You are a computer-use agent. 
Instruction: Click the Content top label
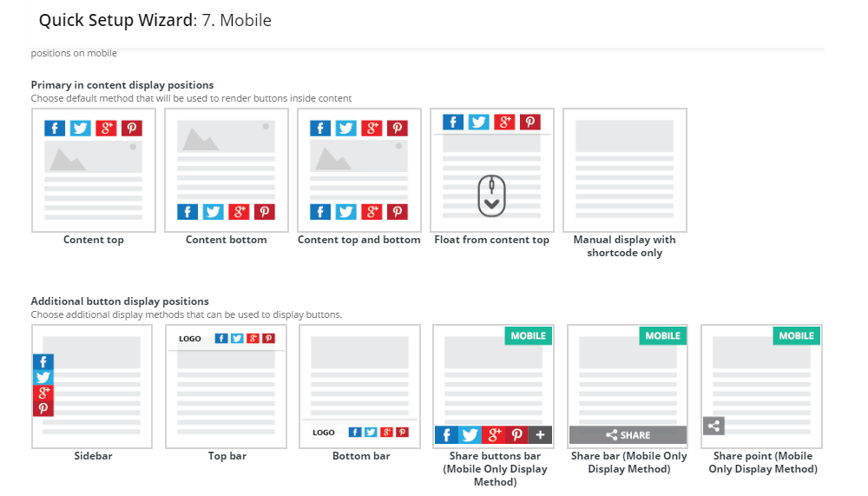(94, 240)
